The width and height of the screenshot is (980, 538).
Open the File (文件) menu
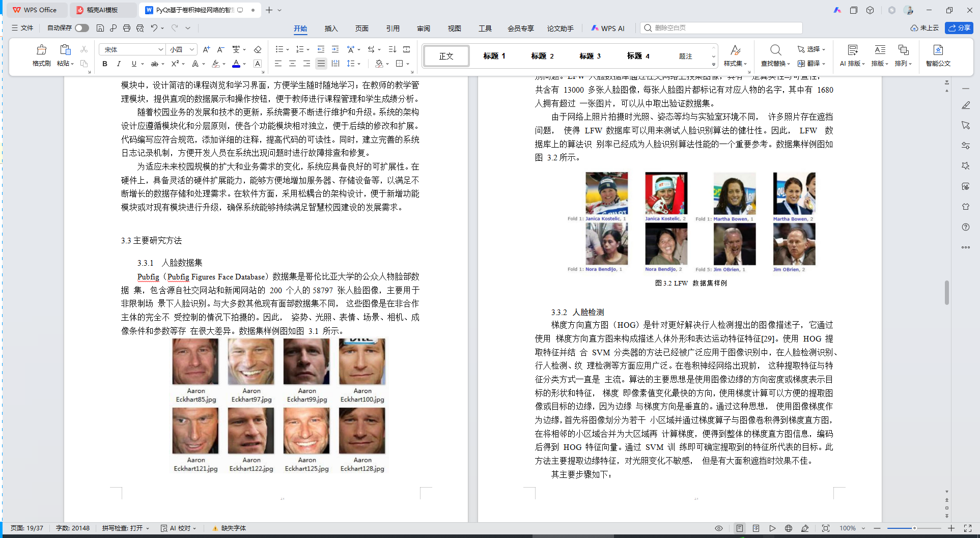click(x=22, y=28)
